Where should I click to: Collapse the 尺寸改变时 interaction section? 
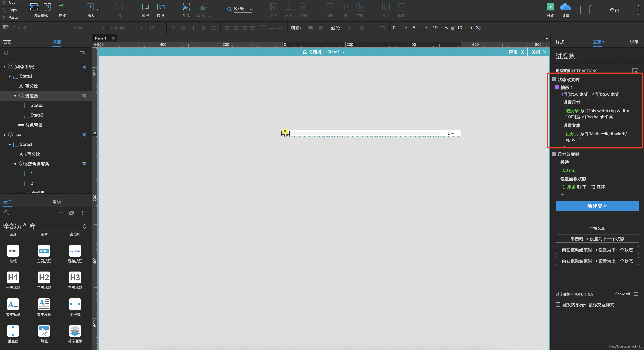(x=554, y=154)
